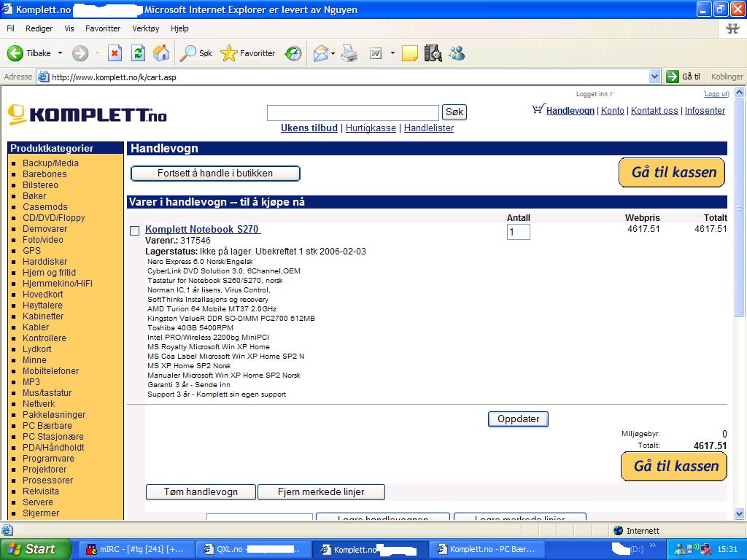Click the scrollbar up arrow
This screenshot has width=747, height=560.
tap(740, 93)
